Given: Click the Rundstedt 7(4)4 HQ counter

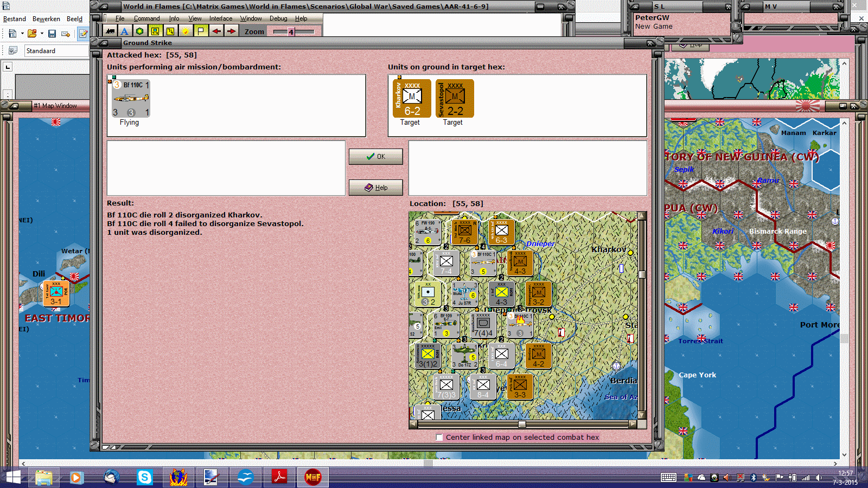Looking at the screenshot, I should [x=483, y=325].
